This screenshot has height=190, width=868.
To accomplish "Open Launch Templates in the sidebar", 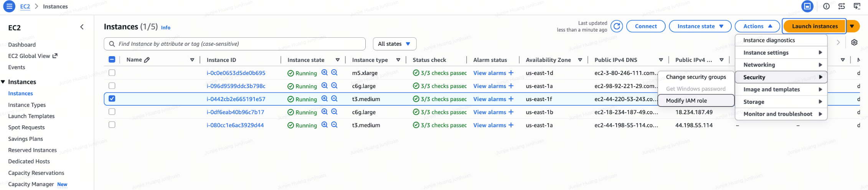I will click(x=31, y=116).
